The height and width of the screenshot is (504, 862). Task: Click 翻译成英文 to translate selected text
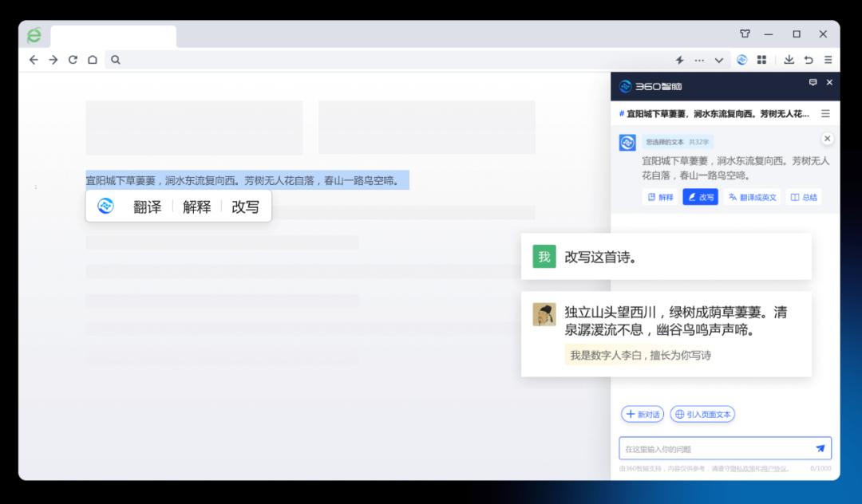(x=751, y=197)
